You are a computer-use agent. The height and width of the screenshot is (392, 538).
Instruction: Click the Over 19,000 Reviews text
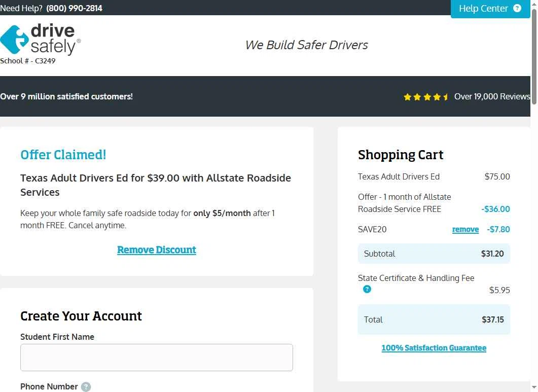point(492,96)
